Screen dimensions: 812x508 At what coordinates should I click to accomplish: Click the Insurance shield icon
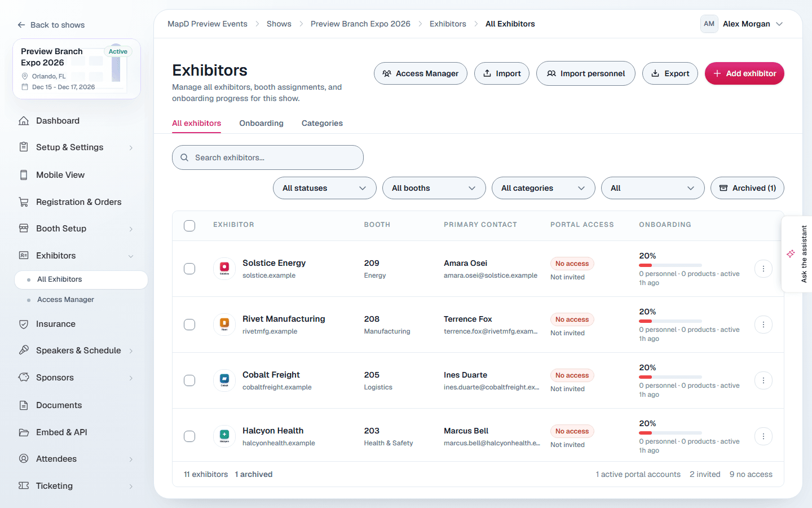pyautogui.click(x=24, y=324)
